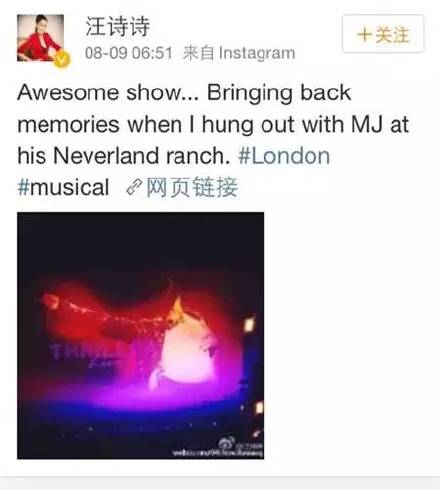Tap the plus sign inside the follow button
440x490 pixels.
(364, 35)
